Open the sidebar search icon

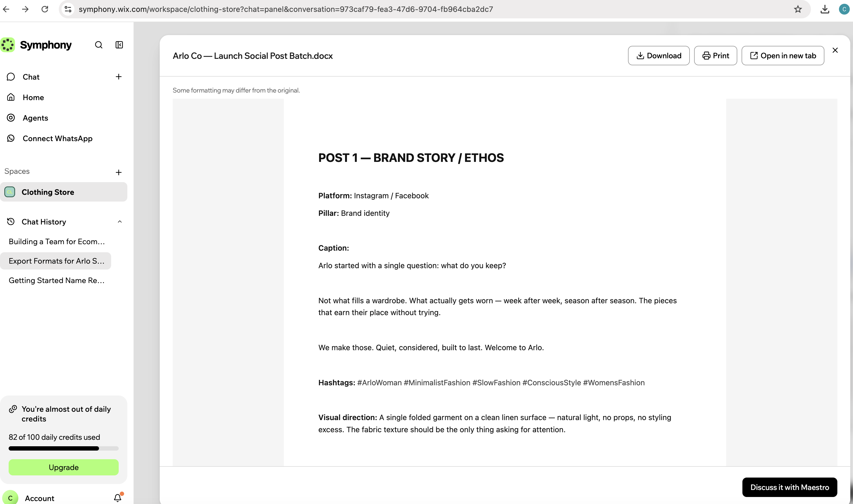coord(98,45)
